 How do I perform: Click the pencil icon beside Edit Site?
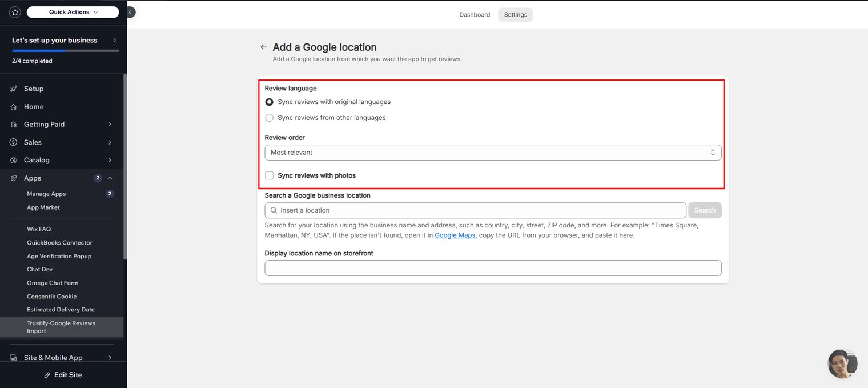(x=47, y=375)
